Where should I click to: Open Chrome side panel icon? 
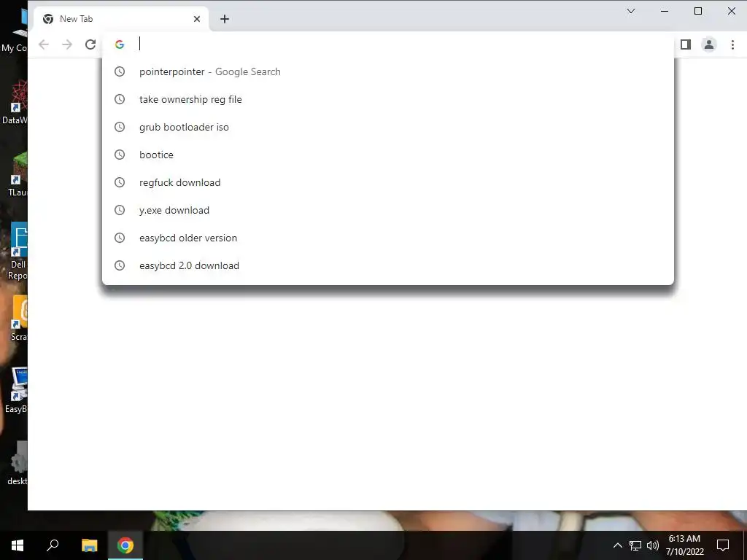click(686, 44)
